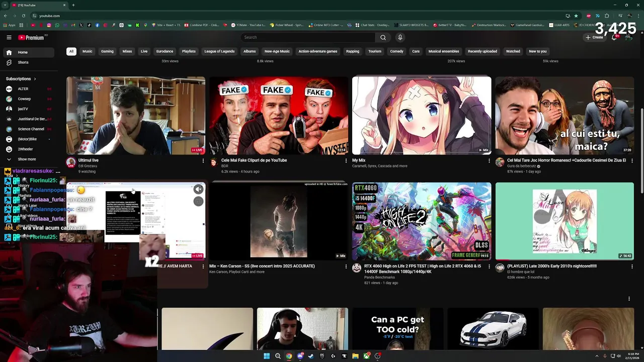This screenshot has width=644, height=362.
Task: Select League of Legends filter chip
Action: pos(219,51)
